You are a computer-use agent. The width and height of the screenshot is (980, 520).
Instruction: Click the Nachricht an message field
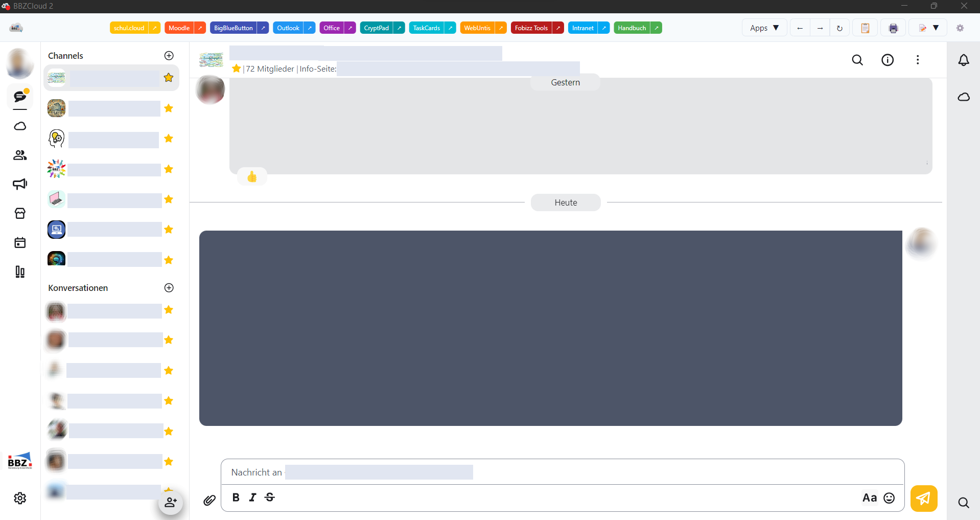tap(562, 472)
